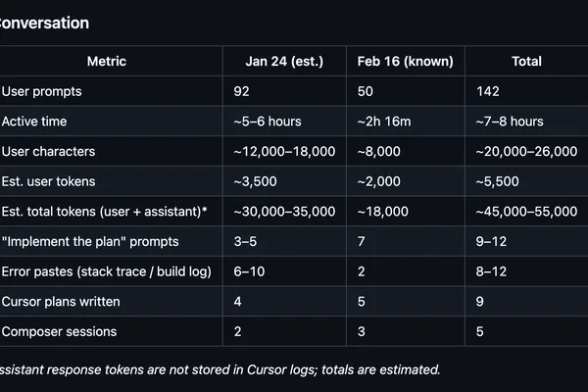Screen dimensions: 588x392
Task: Click the Est. total tokens row label
Action: [104, 212]
